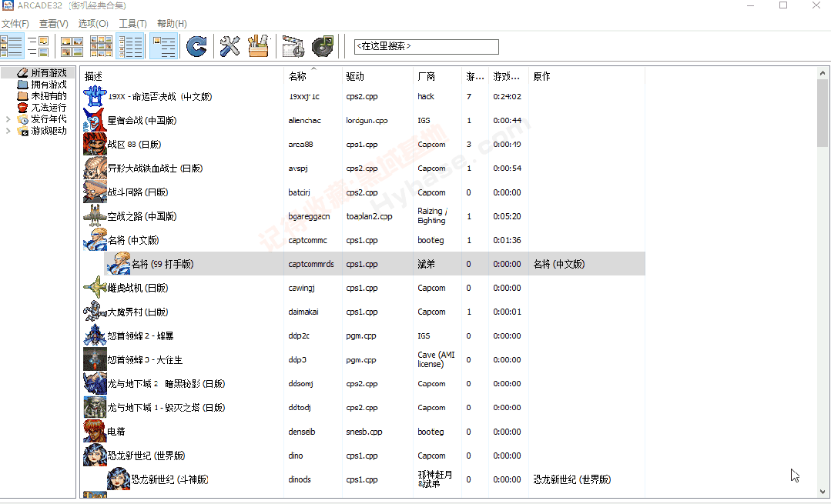
Task: Click the toolbox icon in toolbar
Action: coord(259,46)
